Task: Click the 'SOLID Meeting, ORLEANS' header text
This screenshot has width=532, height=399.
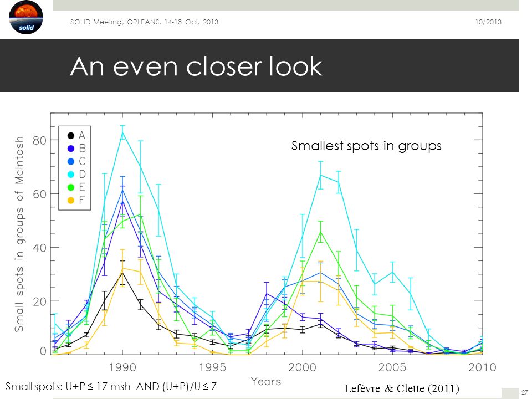Action: tap(144, 22)
